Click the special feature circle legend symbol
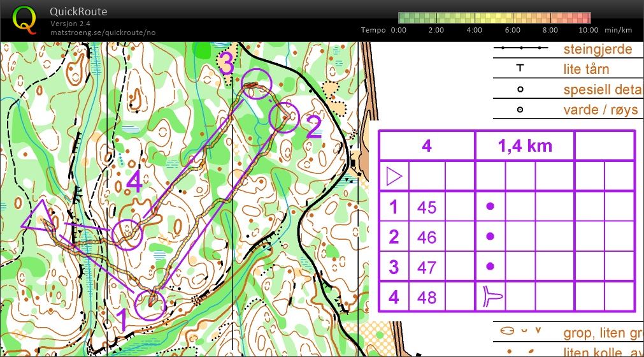The image size is (644, 357). coord(520,89)
